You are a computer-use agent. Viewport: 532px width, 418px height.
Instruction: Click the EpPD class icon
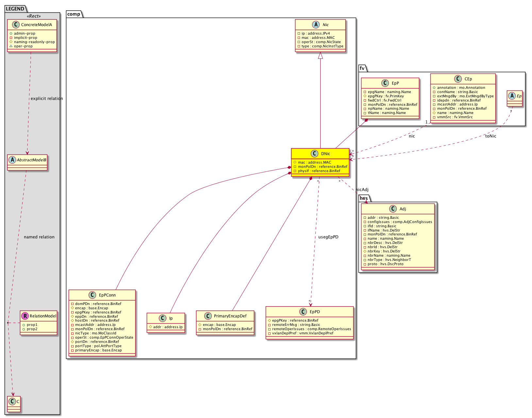(x=303, y=312)
